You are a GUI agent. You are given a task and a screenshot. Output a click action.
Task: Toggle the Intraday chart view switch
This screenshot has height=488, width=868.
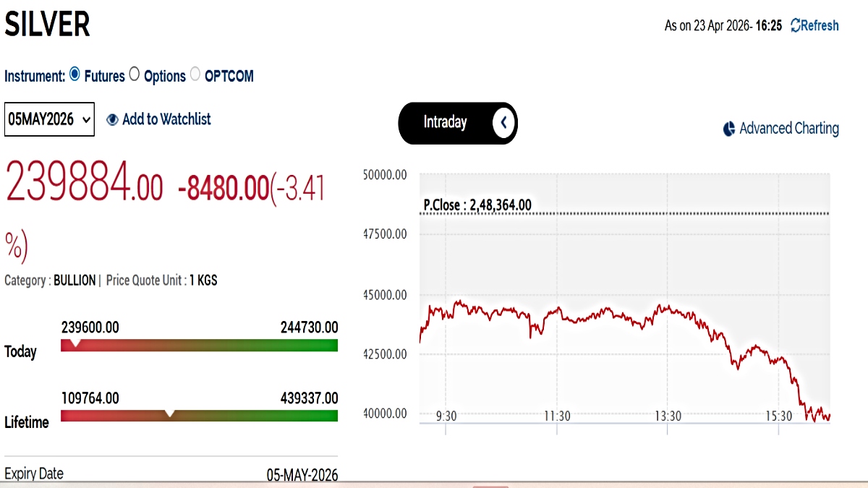tap(457, 123)
